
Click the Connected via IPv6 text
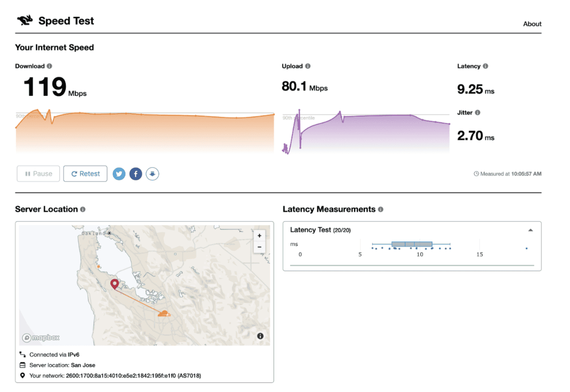click(x=54, y=355)
